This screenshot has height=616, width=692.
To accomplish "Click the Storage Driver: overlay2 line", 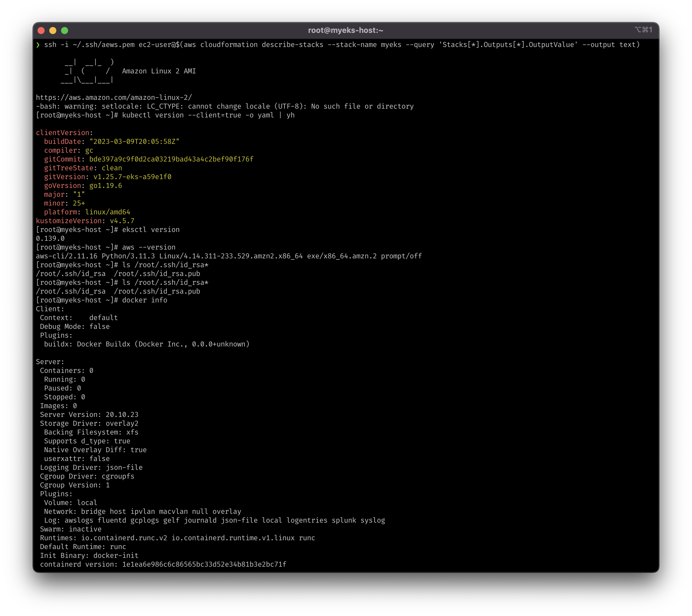I will pos(89,423).
